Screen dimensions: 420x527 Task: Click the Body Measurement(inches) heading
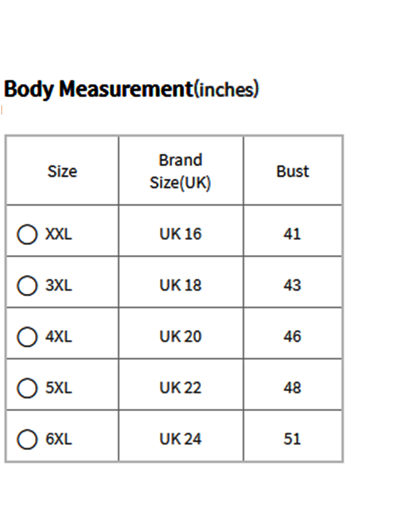(x=131, y=89)
